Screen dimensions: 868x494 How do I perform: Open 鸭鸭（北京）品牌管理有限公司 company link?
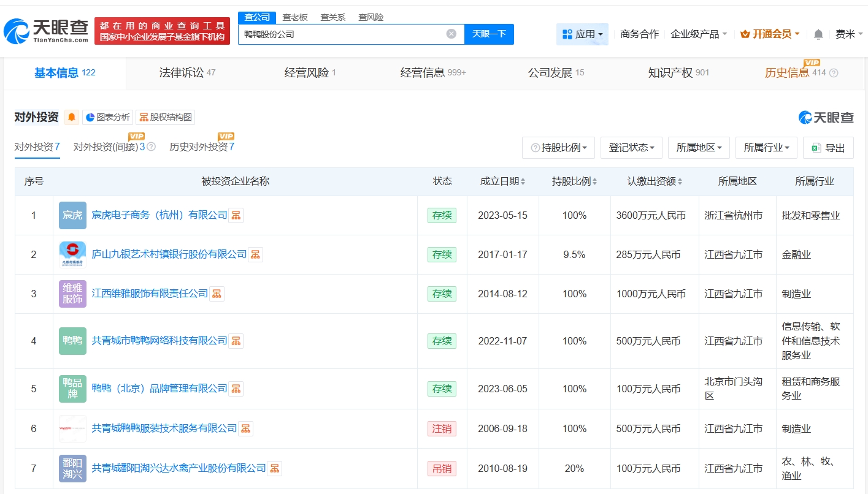[x=159, y=389]
